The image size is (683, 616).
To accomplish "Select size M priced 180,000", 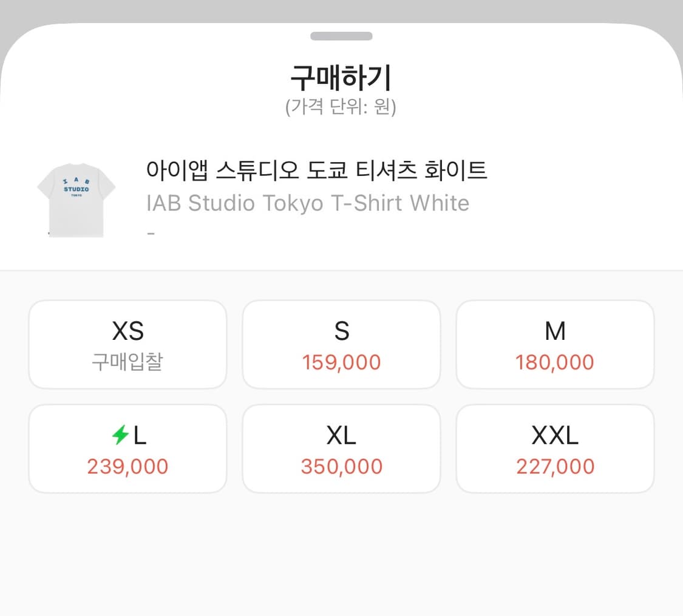I will point(555,344).
